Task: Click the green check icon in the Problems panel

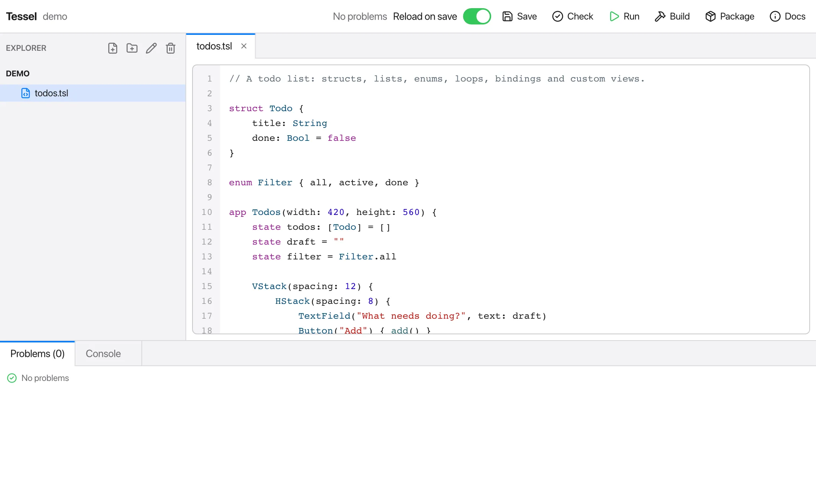Action: [12, 378]
